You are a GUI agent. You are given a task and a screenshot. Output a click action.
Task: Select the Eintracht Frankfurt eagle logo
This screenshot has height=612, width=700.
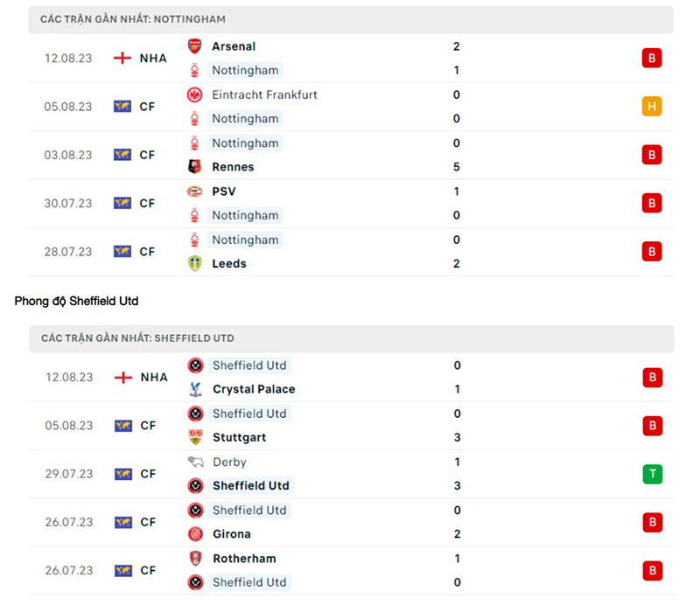194,94
